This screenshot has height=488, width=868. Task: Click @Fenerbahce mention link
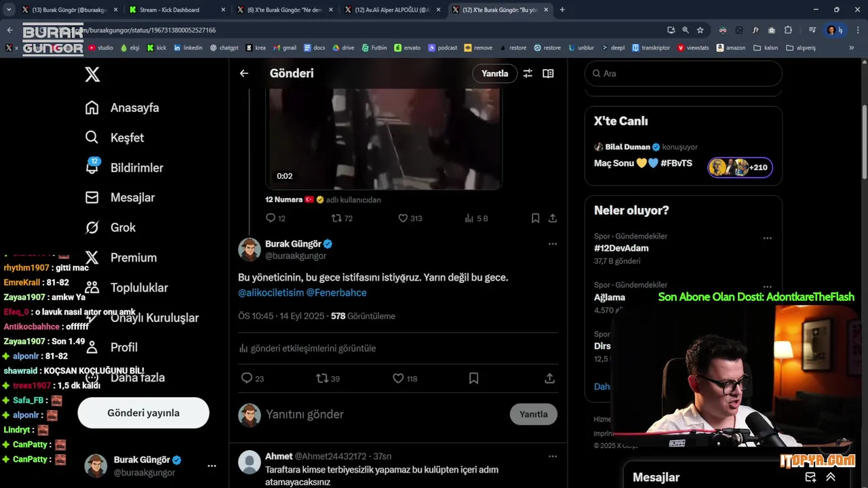click(336, 293)
